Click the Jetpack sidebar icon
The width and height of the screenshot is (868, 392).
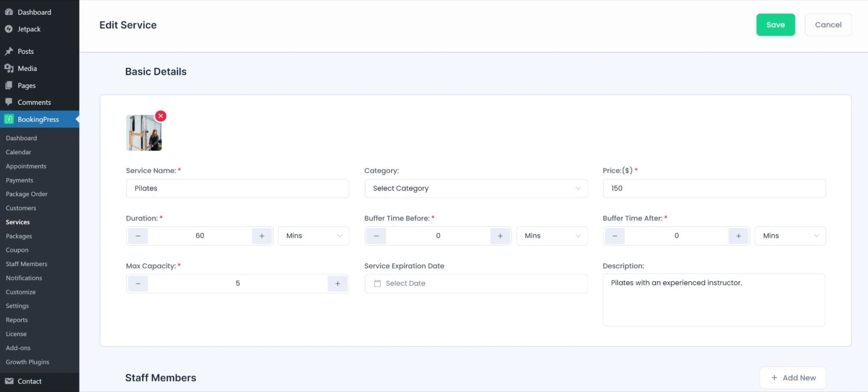coord(9,29)
